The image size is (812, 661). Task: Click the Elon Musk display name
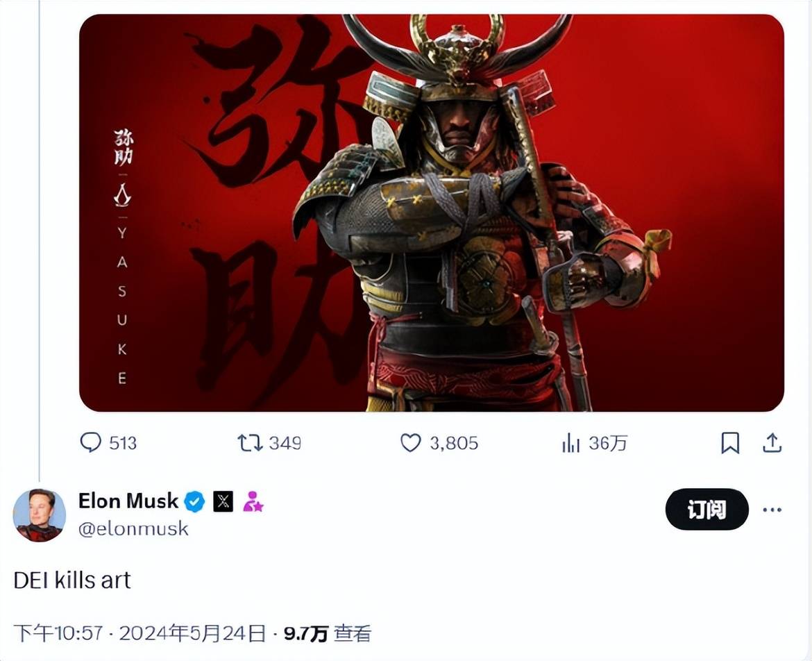click(x=128, y=501)
